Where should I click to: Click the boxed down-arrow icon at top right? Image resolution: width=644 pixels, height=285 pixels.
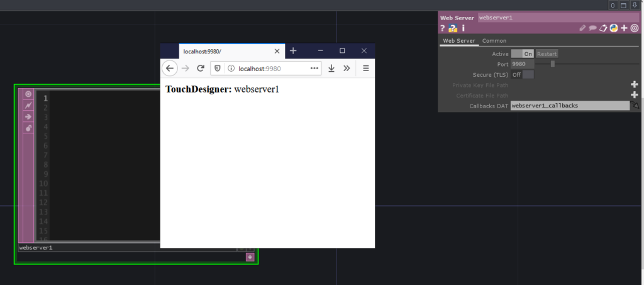point(634,5)
